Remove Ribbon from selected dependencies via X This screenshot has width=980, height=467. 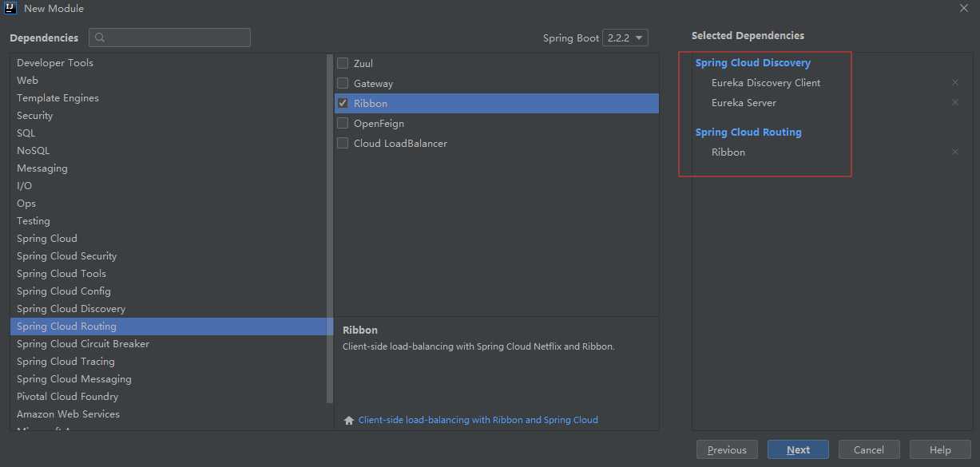(955, 152)
